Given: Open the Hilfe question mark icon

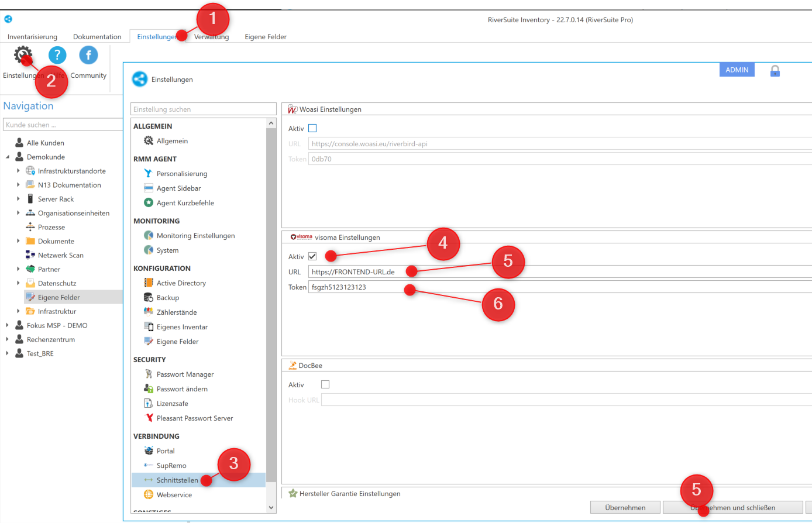Looking at the screenshot, I should (57, 56).
